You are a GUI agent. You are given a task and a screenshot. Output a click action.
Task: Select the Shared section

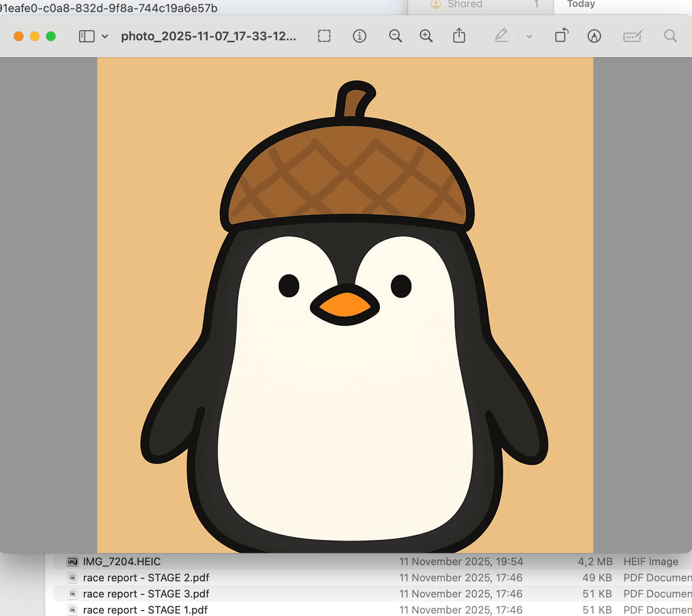point(464,4)
